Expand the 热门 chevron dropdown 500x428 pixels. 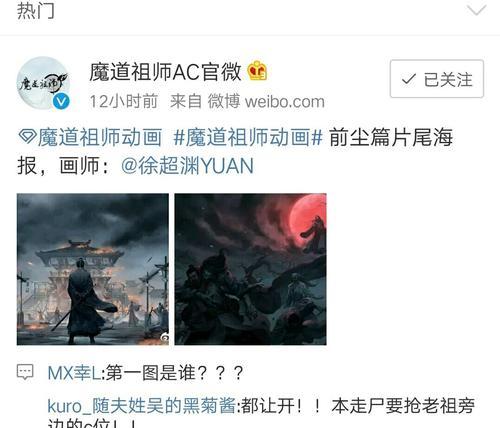(476, 10)
